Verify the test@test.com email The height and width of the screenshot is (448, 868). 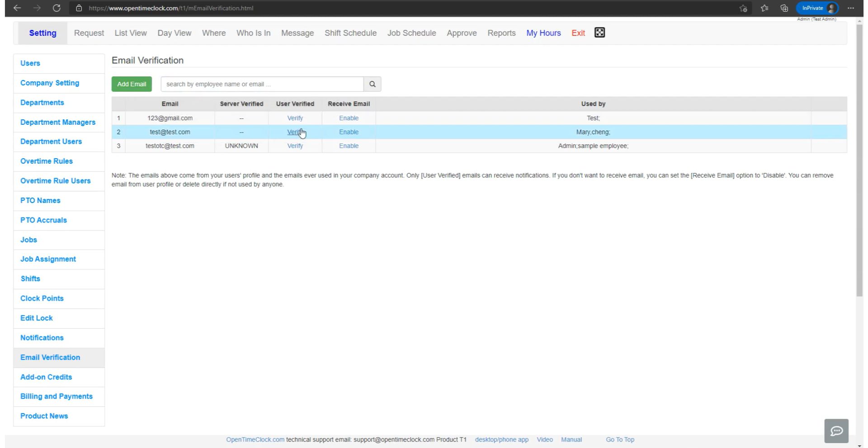tap(295, 132)
